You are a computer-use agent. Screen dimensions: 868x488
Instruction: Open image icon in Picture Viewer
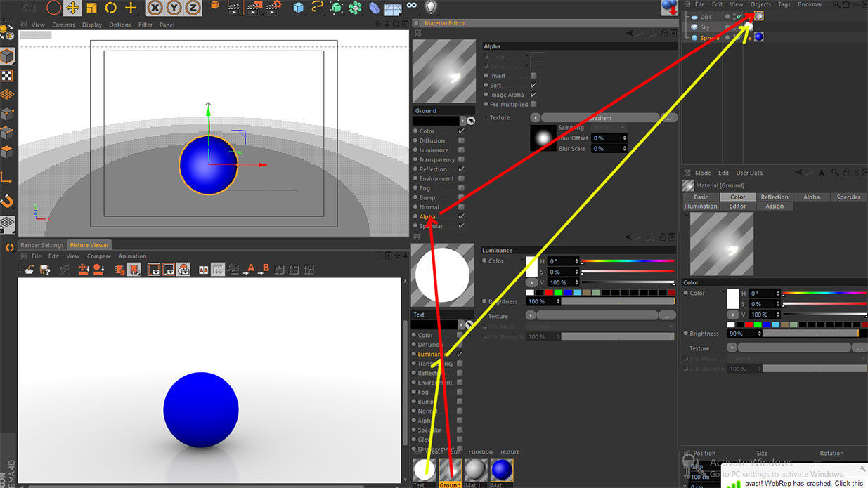30,269
